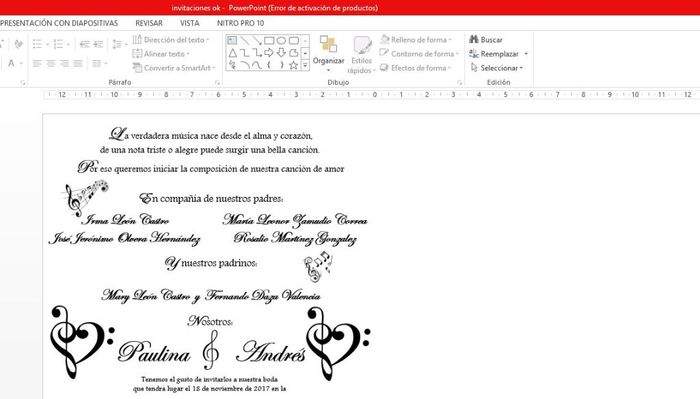This screenshot has height=399, width=700.
Task: Select the text box shape in gallery
Action: [232, 41]
